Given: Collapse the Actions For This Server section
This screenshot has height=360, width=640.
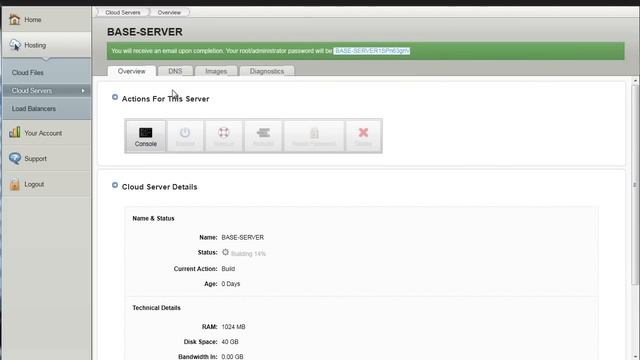Looking at the screenshot, I should (x=115, y=97).
